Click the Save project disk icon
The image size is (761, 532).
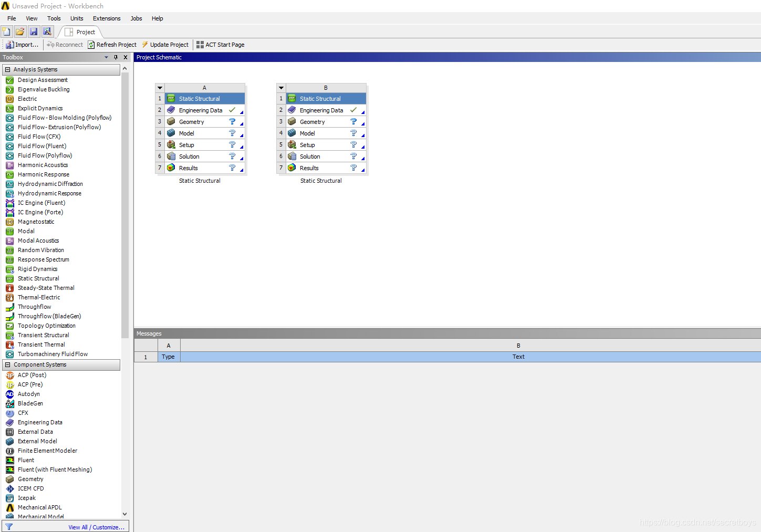pyautogui.click(x=34, y=32)
